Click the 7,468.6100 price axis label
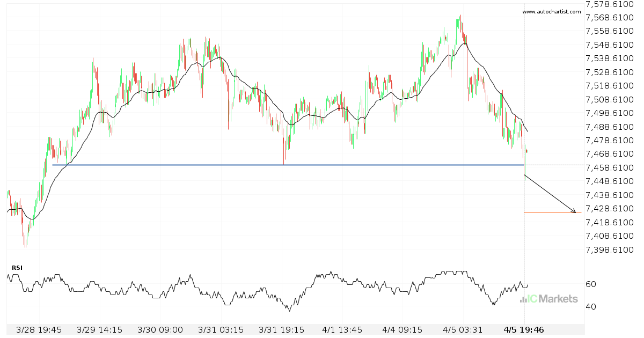This screenshot has height=338, width=644. (x=611, y=154)
